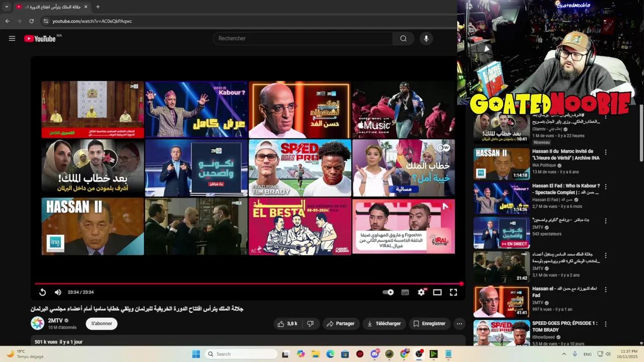
Task: Open the 2MTV channel avatar
Action: [x=38, y=323]
